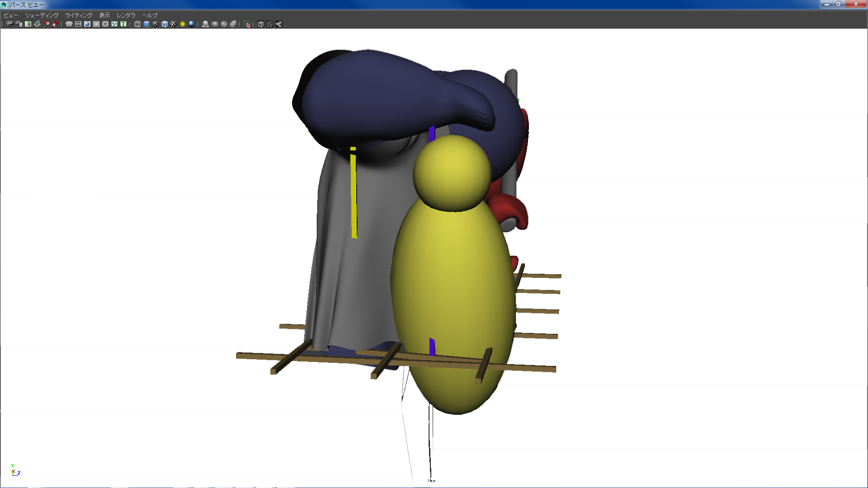Open camera attributes from toolbar icon
868x488 pixels.
(19, 24)
